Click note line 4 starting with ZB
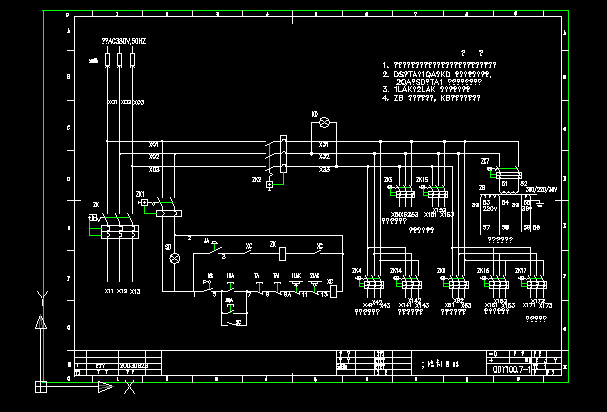 pos(431,98)
